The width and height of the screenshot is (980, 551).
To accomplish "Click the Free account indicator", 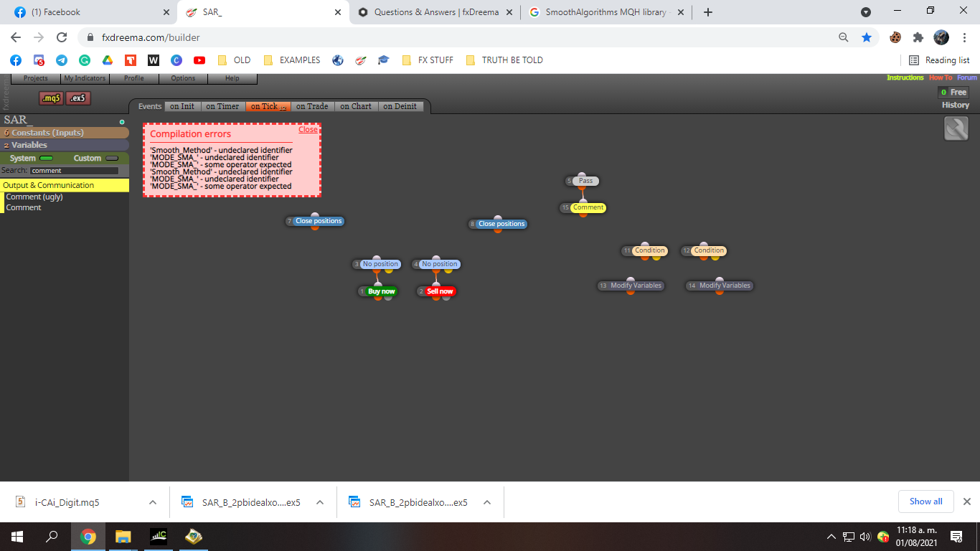I will point(953,92).
